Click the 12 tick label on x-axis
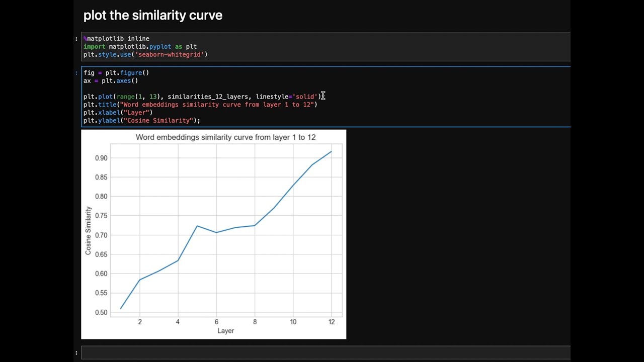 (332, 322)
